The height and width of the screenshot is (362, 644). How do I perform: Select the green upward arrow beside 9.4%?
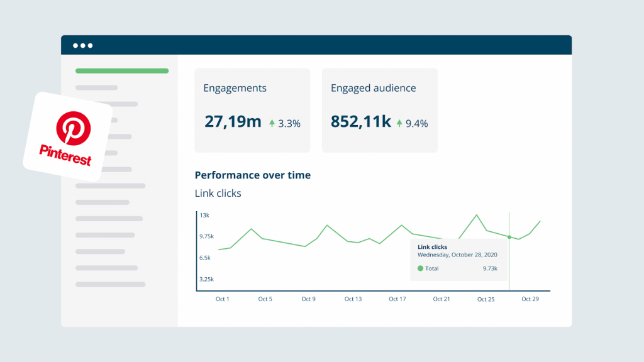(399, 123)
